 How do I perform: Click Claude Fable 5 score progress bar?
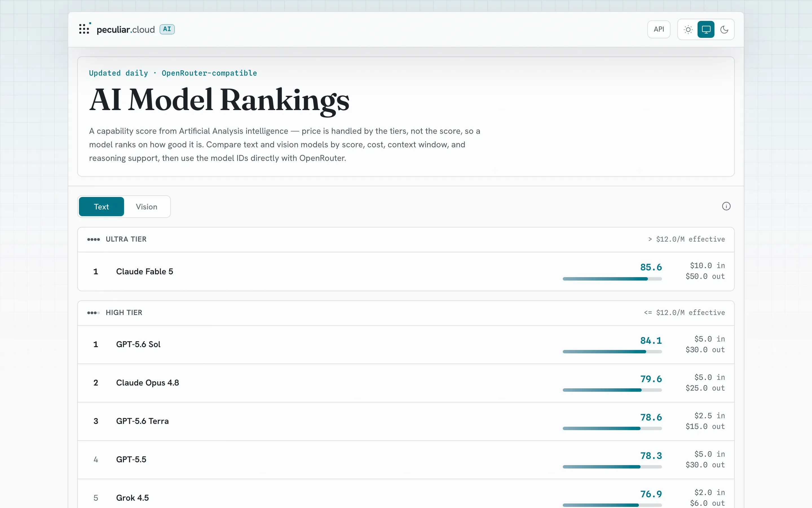612,279
